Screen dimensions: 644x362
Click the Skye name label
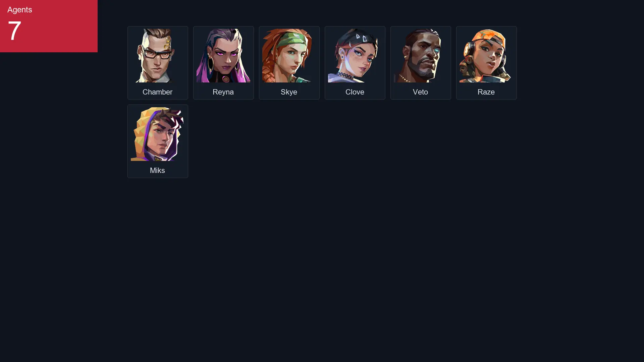pos(289,92)
